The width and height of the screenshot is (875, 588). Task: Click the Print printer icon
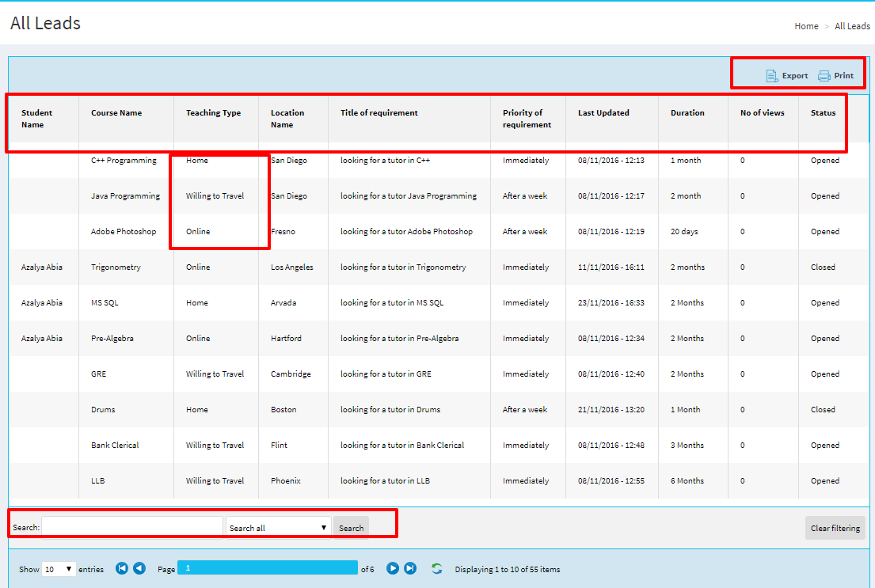(x=824, y=76)
